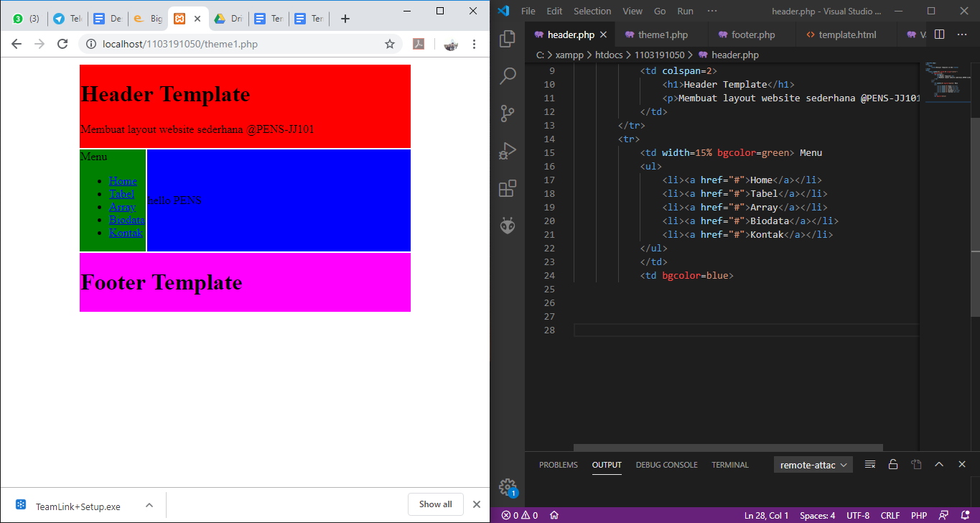
Task: Click Show all downloads button
Action: pyautogui.click(x=435, y=504)
